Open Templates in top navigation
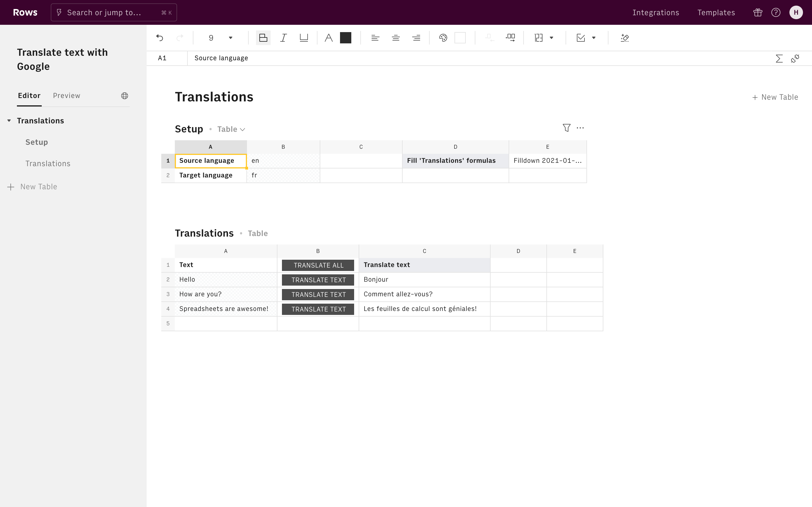 (716, 12)
